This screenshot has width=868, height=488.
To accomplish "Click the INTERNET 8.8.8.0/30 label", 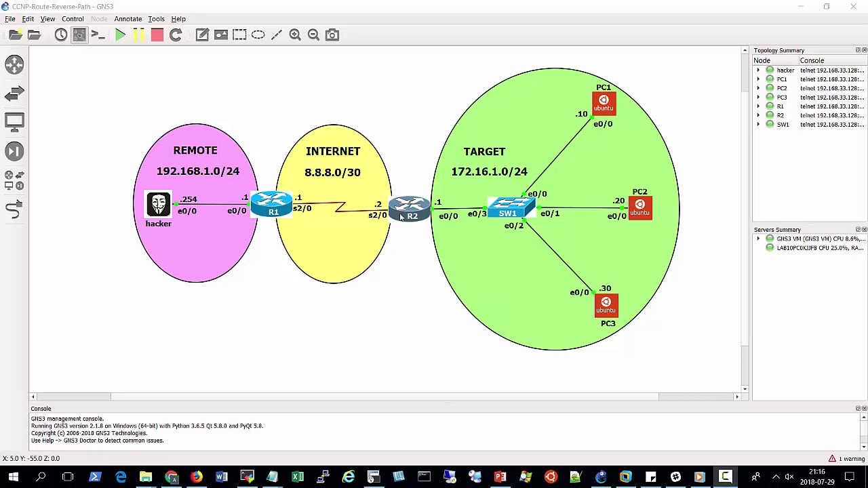I will click(332, 161).
